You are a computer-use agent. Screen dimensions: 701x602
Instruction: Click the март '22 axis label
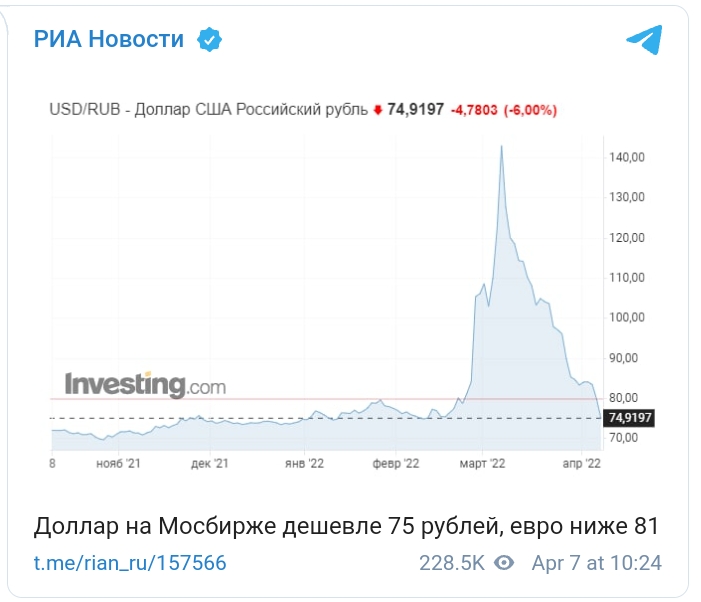pyautogui.click(x=482, y=463)
